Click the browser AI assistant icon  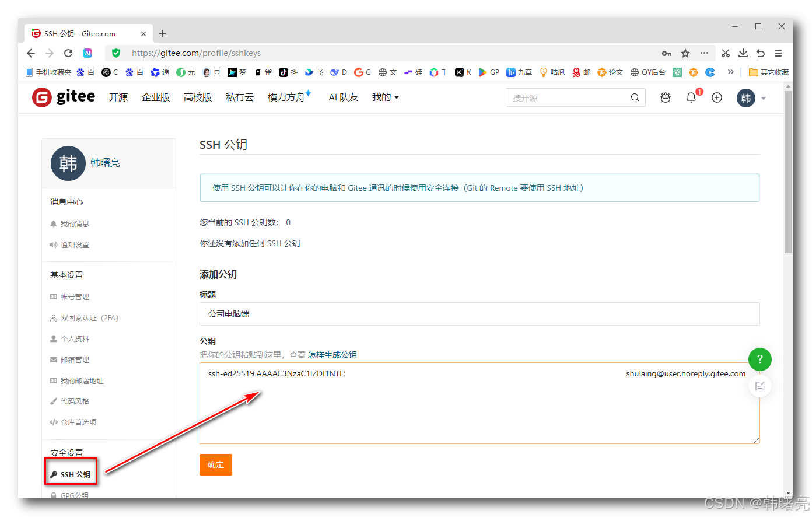pos(87,53)
